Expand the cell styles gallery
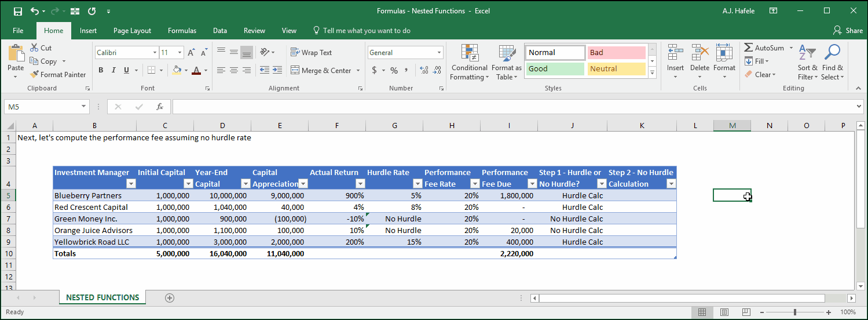This screenshot has height=320, width=868. (x=652, y=73)
